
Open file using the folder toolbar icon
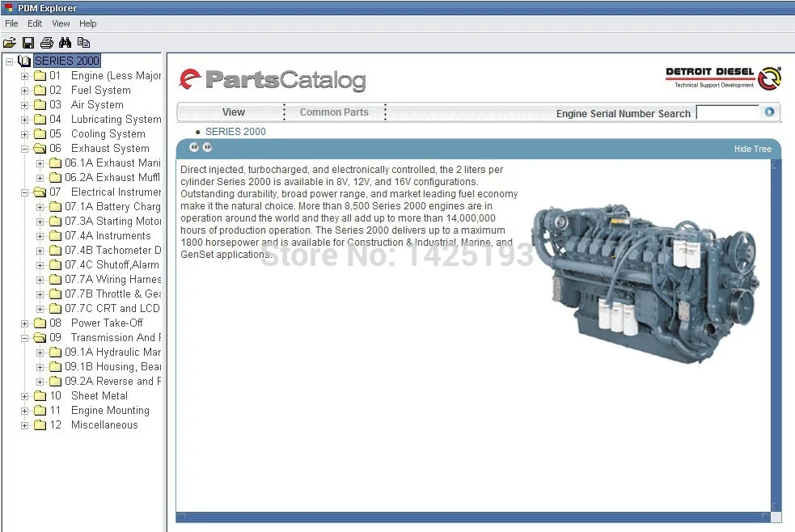(10, 43)
